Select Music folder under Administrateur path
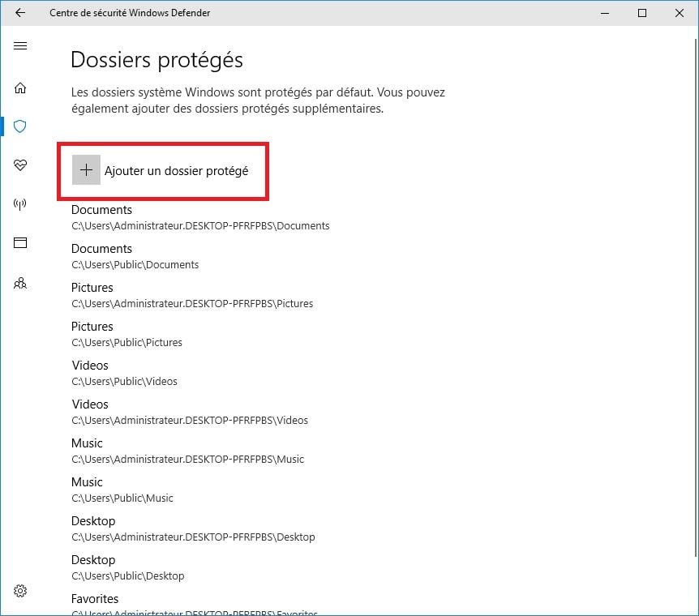 [x=187, y=451]
